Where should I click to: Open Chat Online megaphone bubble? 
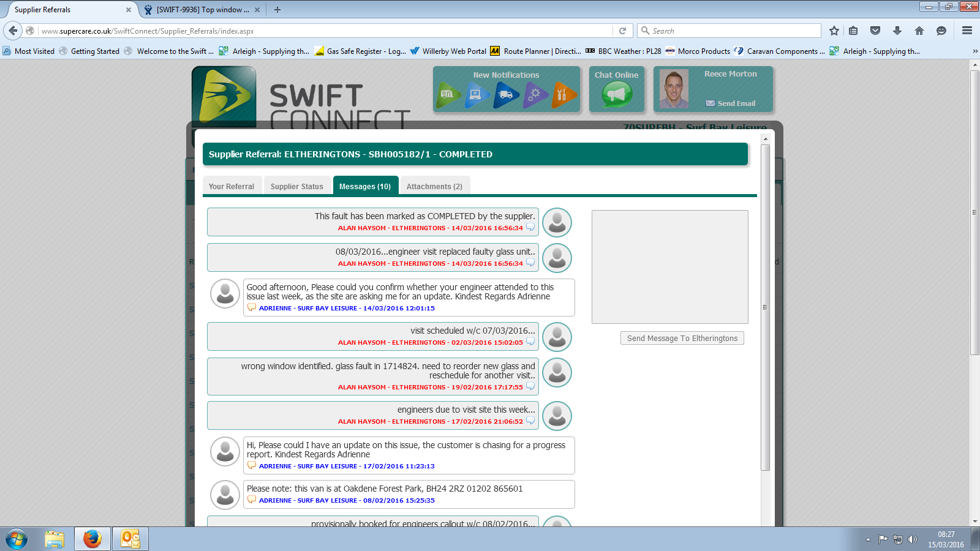coord(616,95)
